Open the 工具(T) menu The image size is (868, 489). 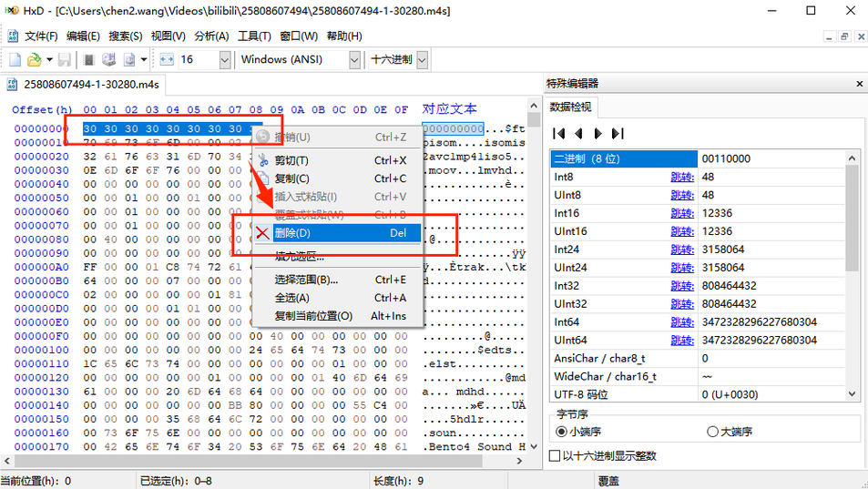coord(254,36)
